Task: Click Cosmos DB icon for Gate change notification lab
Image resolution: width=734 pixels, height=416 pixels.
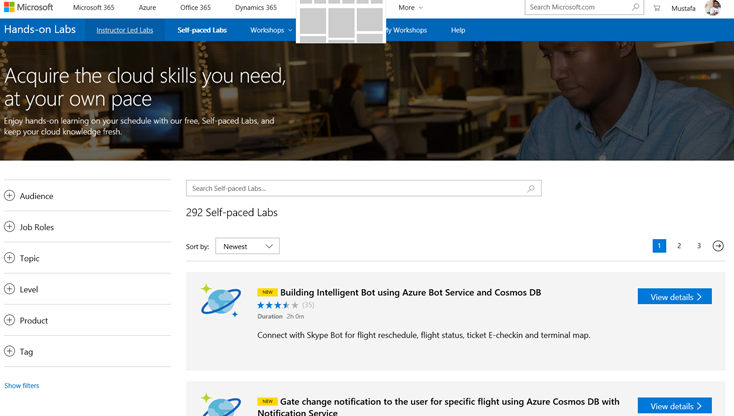Action: click(220, 405)
